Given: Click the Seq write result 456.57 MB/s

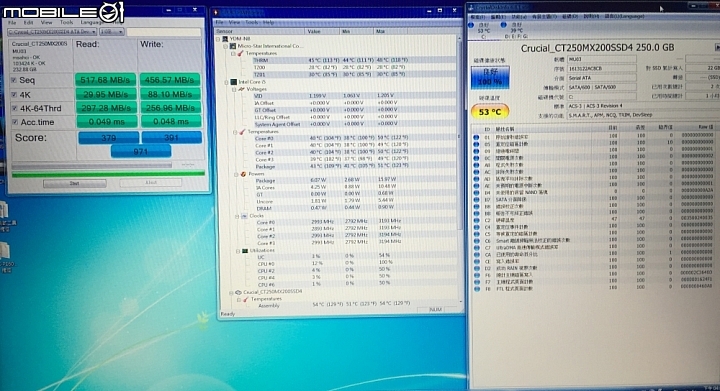Looking at the screenshot, I should (170, 80).
